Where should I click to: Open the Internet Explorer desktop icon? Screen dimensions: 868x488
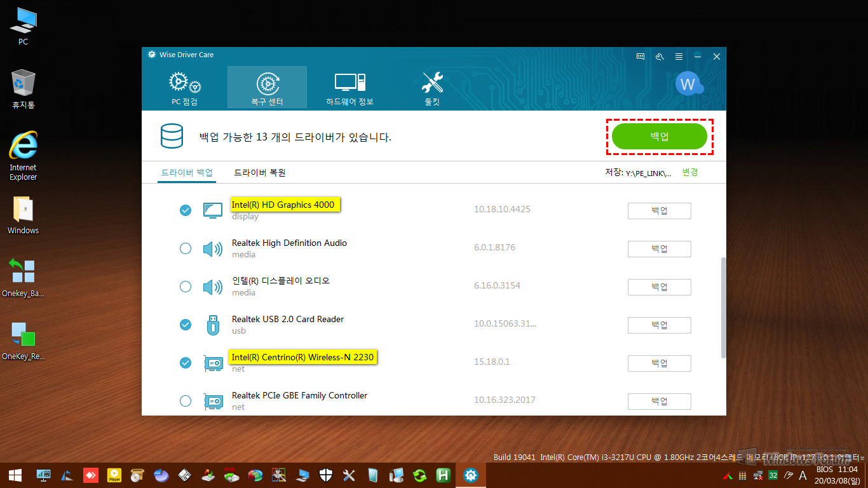point(24,156)
